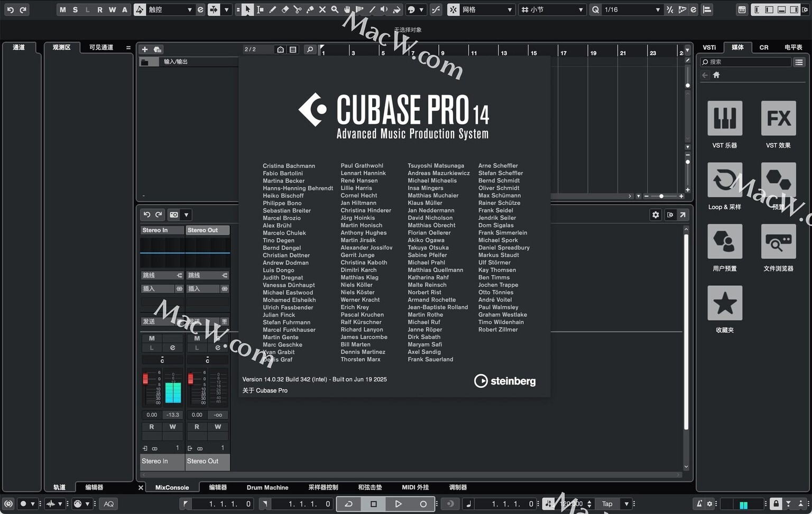Viewport: 812px width, 514px height.
Task: Open Loop & Samples media tile
Action: 725,180
